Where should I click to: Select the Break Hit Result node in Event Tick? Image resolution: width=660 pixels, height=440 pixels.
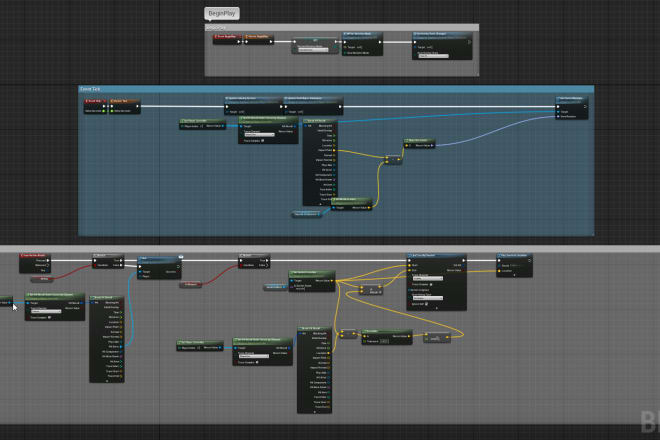point(320,162)
